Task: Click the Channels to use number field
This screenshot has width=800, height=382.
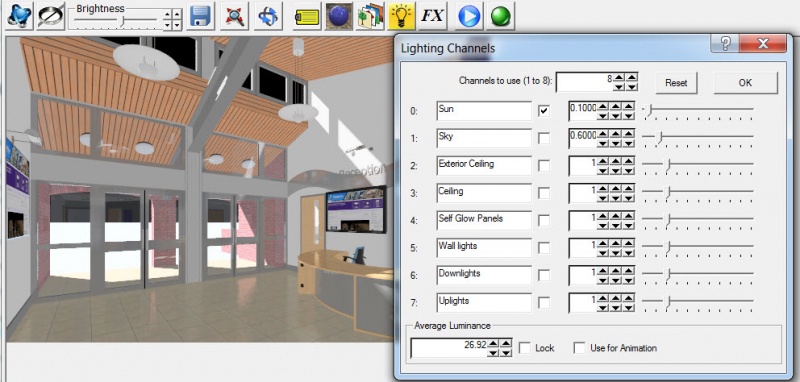Action: 584,82
